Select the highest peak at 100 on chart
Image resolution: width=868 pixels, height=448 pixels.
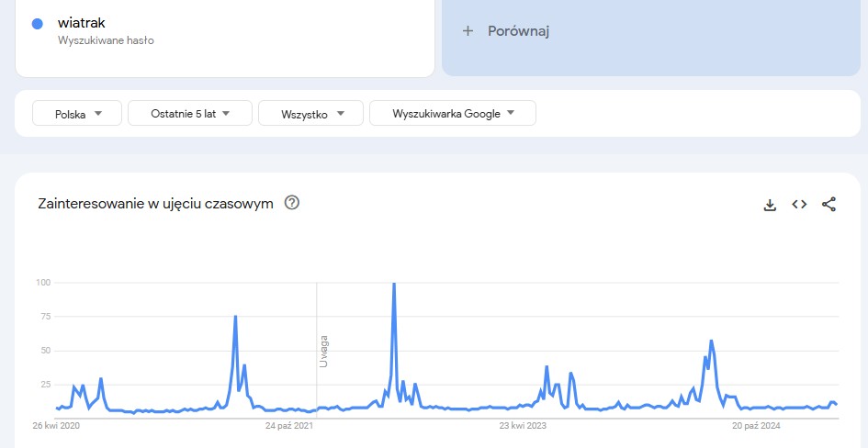(x=394, y=283)
